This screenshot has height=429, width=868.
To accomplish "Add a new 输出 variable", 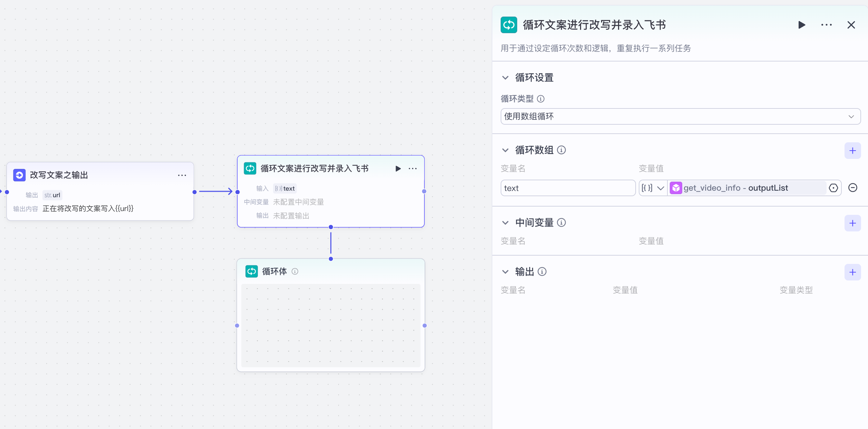I will [852, 272].
